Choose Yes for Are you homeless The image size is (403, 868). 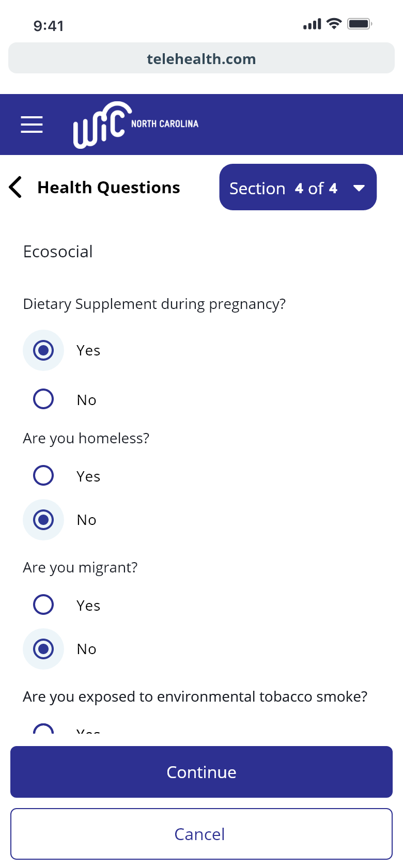[43, 475]
